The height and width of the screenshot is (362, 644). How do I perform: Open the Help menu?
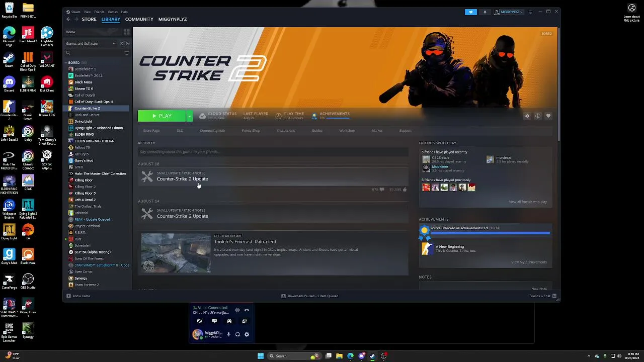tap(124, 12)
